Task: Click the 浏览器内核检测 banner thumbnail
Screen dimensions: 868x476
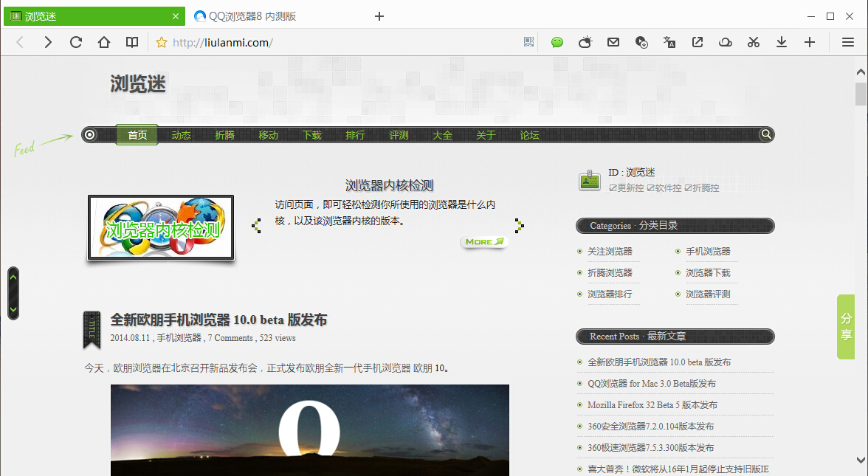Action: [x=161, y=227]
